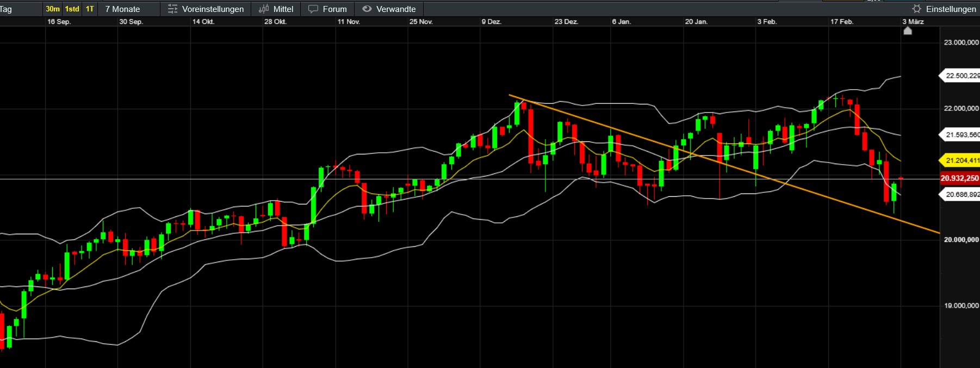This screenshot has width=980, height=368.
Task: Open the Verwandte related markets menu
Action: point(389,9)
